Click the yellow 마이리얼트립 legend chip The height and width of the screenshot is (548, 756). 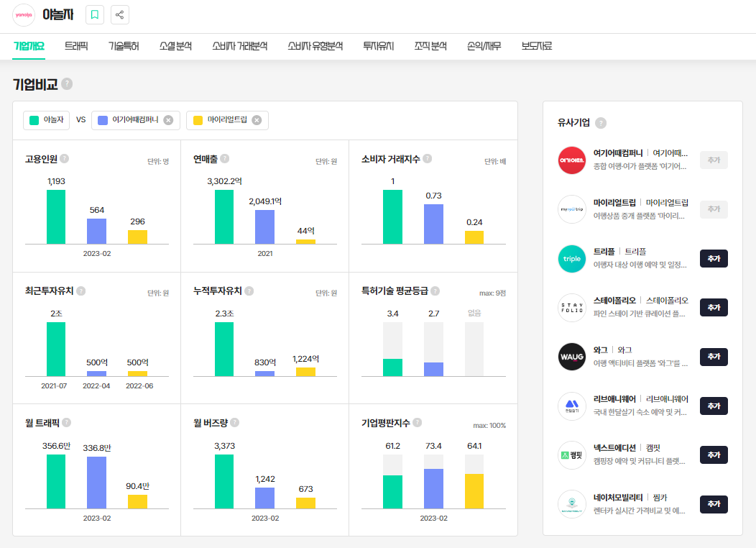coord(227,120)
